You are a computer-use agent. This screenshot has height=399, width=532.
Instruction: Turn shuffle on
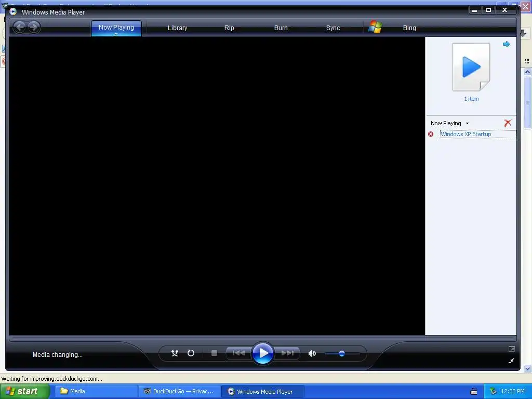[175, 353]
